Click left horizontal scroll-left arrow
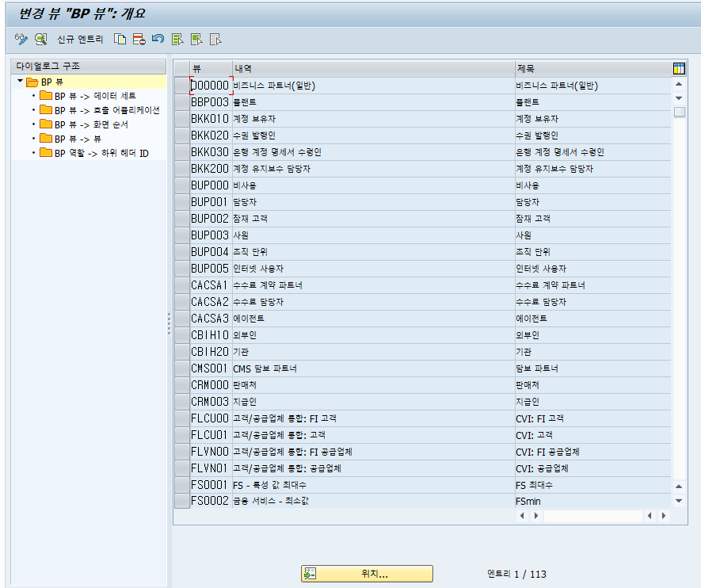This screenshot has height=588, width=701. [x=522, y=516]
